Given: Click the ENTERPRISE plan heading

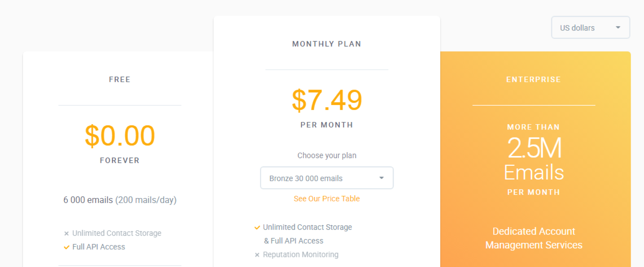Looking at the screenshot, I should 534,79.
